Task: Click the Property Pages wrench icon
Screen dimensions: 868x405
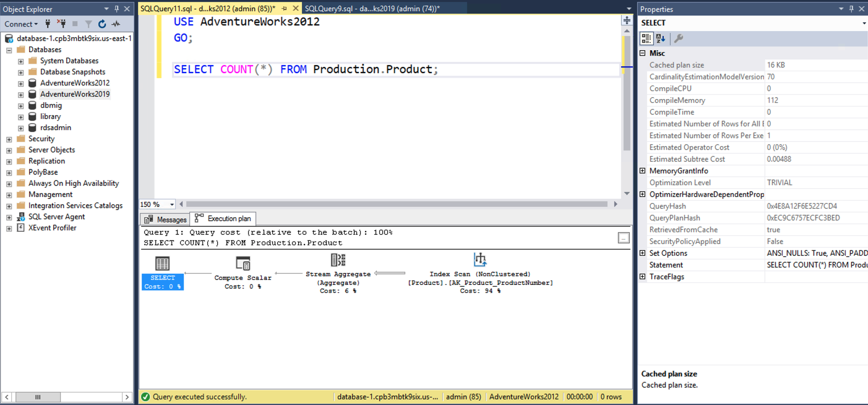Action: coord(679,38)
